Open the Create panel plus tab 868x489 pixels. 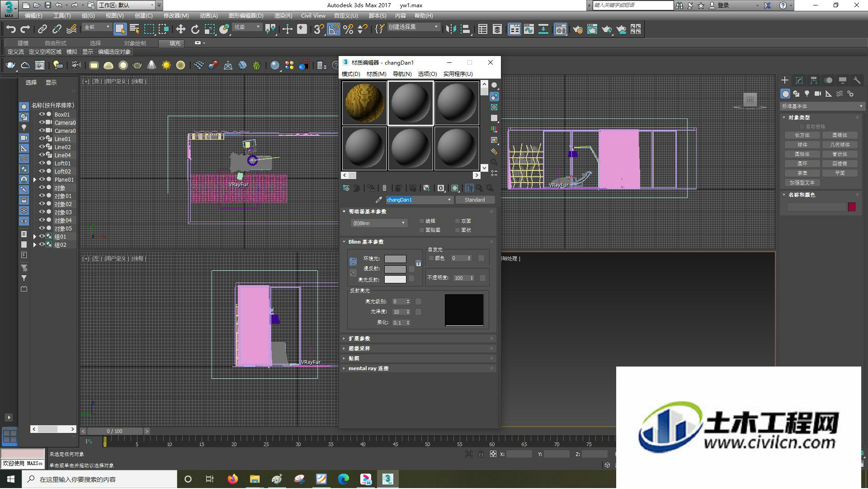pos(785,80)
